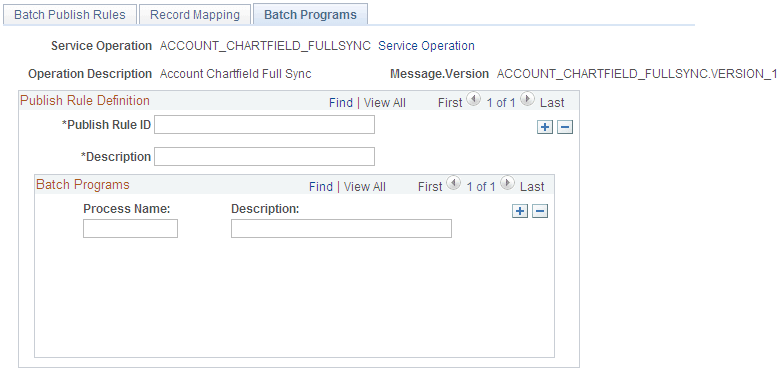Viewport: 783px width, 375px height.
Task: Select the ACCOUNT_CHARTFIELD_FULLSYNC service operation value
Action: click(x=265, y=46)
